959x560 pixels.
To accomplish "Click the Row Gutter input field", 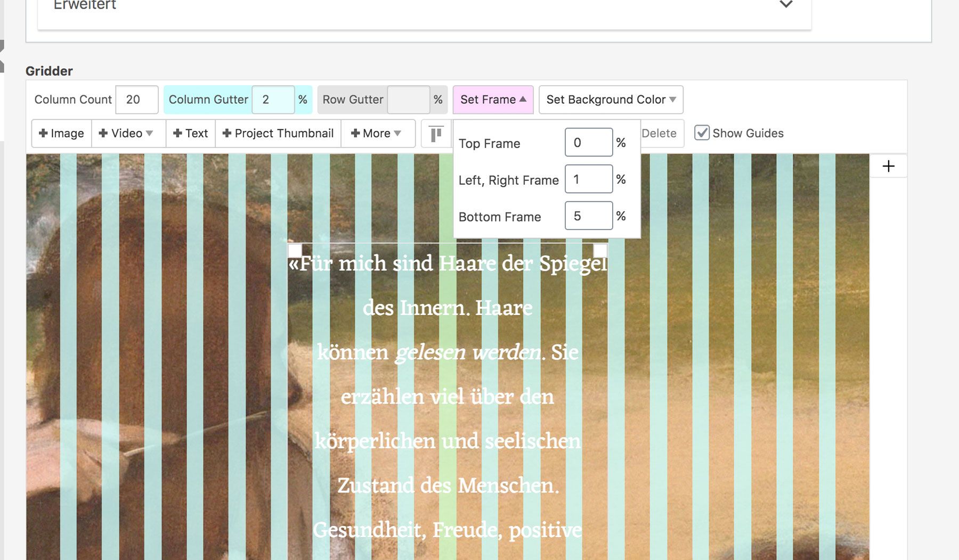I will [408, 100].
